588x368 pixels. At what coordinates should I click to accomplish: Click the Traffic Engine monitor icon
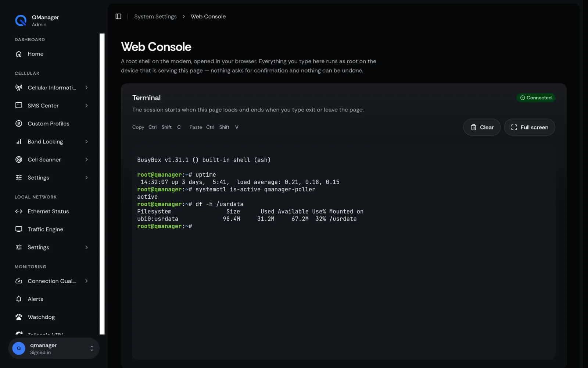19,230
